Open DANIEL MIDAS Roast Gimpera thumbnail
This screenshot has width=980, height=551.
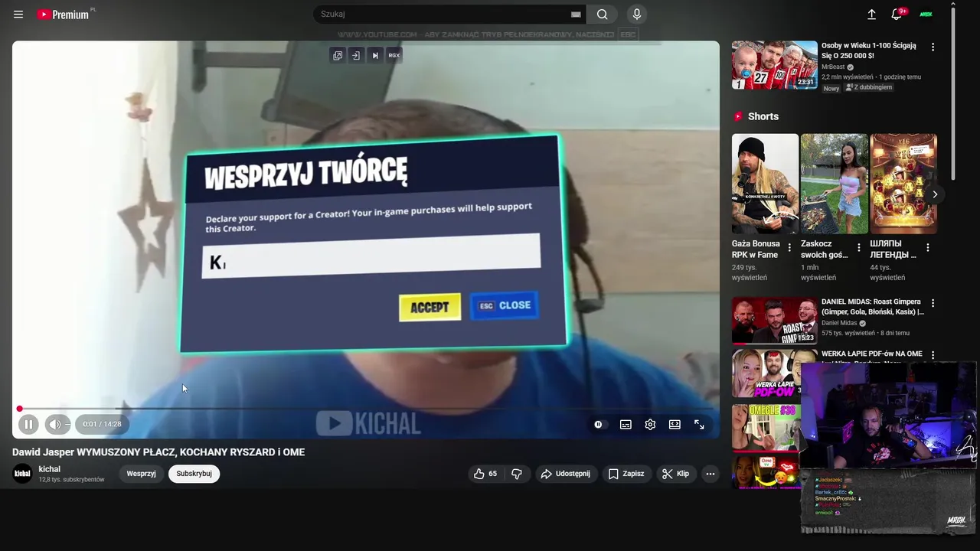(774, 321)
